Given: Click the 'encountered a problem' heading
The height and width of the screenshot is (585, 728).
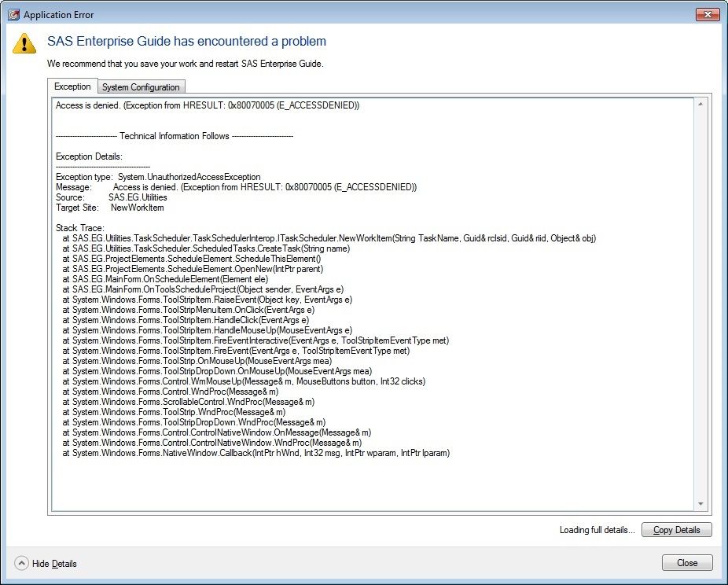Looking at the screenshot, I should click(x=186, y=42).
